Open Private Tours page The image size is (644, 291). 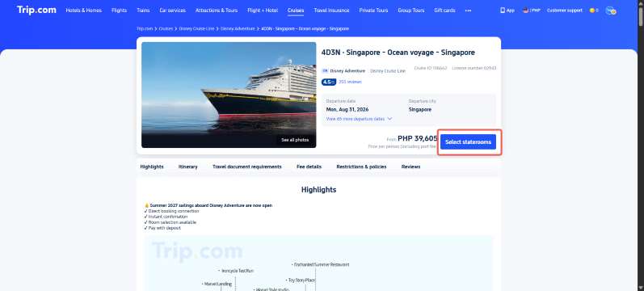coord(373,11)
